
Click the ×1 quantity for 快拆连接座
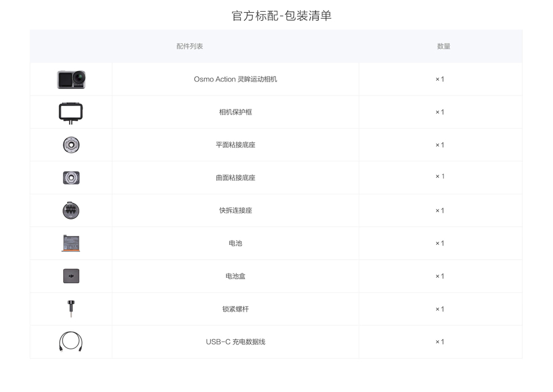[x=440, y=211]
